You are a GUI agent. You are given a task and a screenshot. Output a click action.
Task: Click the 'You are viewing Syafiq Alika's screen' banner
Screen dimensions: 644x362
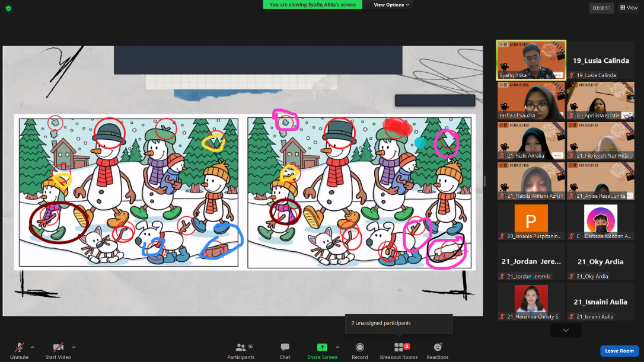tap(313, 5)
